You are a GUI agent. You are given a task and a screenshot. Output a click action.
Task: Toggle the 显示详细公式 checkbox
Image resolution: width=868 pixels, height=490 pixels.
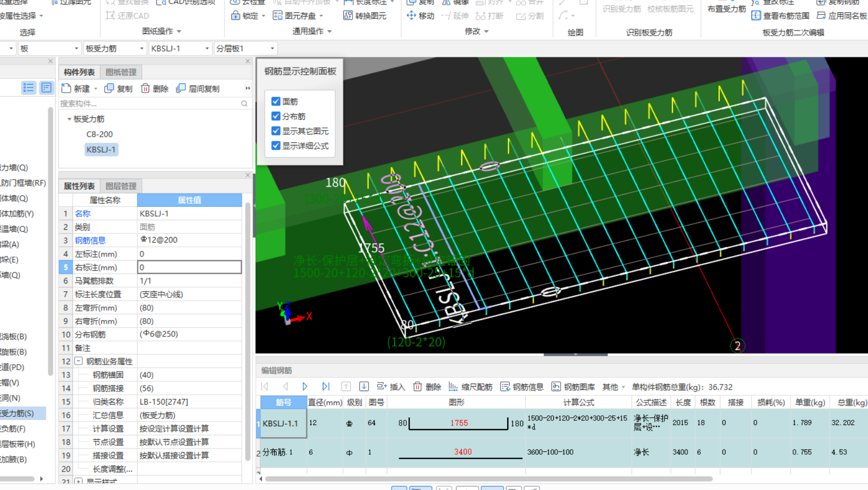point(276,146)
